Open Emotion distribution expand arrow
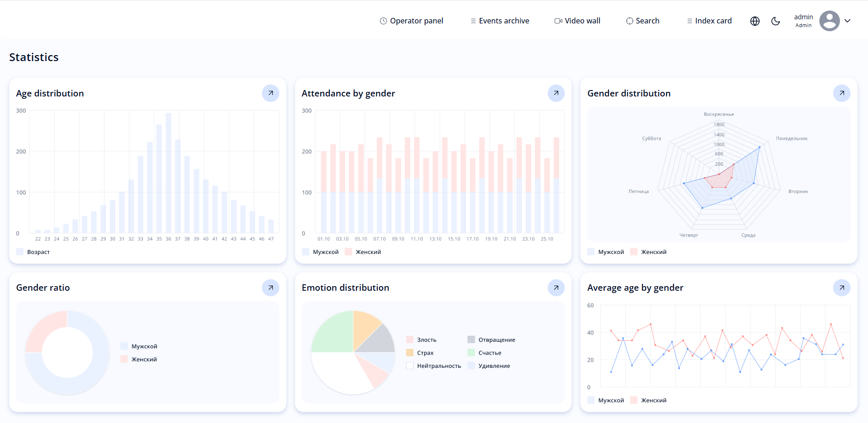 (556, 288)
